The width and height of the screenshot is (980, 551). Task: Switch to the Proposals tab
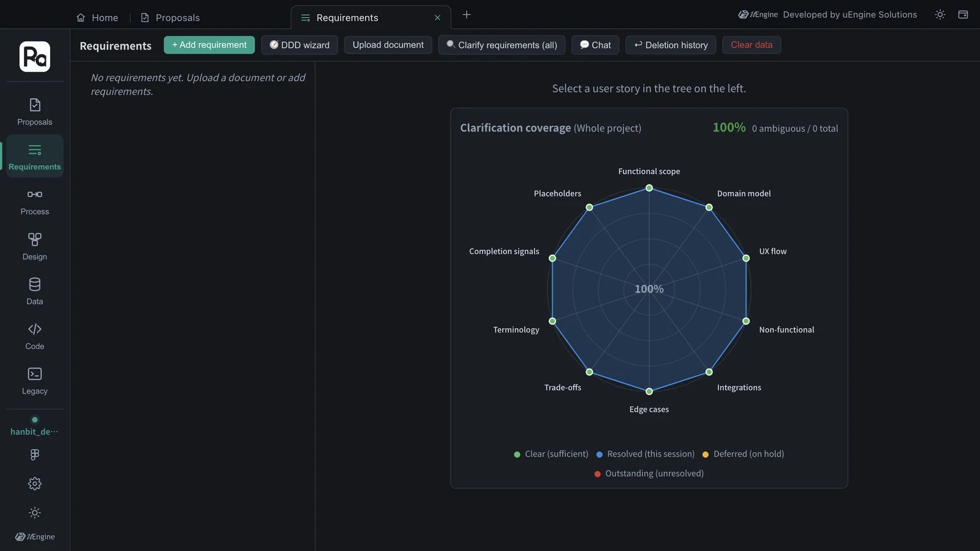pyautogui.click(x=171, y=18)
